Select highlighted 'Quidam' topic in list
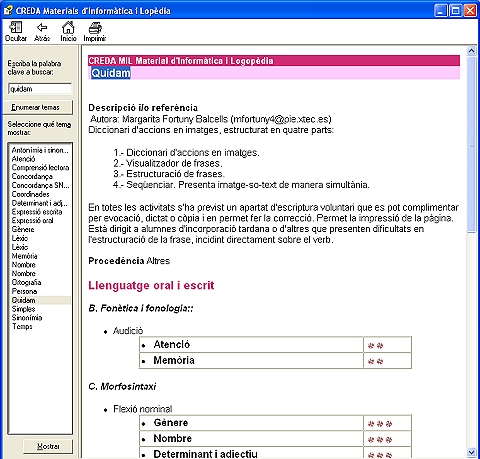This screenshot has width=480, height=459. (41, 300)
